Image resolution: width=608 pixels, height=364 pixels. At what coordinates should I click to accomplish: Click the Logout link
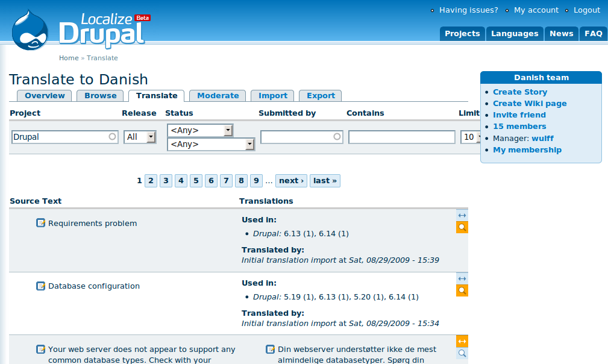(x=587, y=10)
